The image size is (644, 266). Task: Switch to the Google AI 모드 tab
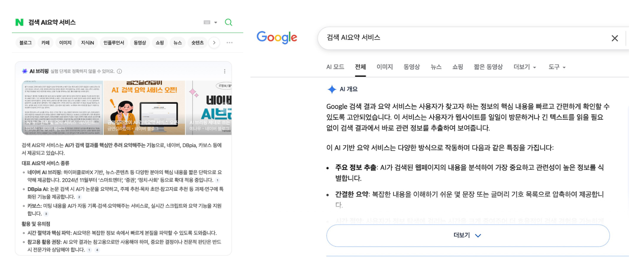pyautogui.click(x=335, y=67)
